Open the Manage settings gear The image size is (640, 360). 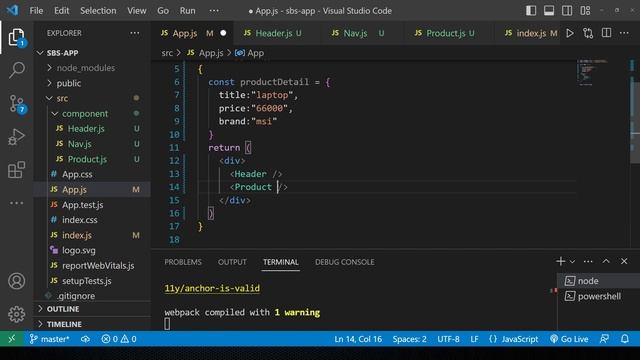[16, 314]
